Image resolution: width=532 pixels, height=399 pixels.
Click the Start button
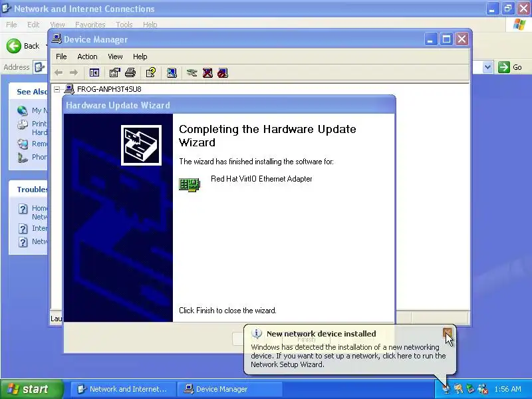(x=31, y=389)
